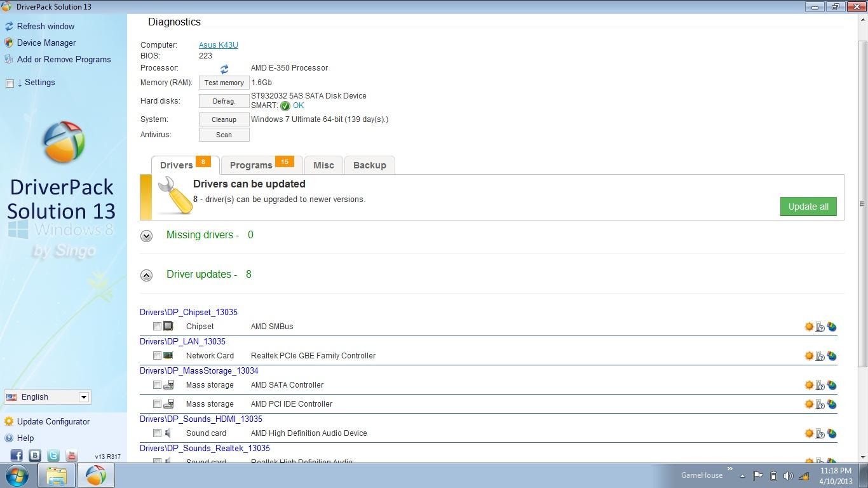This screenshot has height=488, width=868.
Task: Open Drivers\DP_LAN_13035 link
Action: (182, 341)
